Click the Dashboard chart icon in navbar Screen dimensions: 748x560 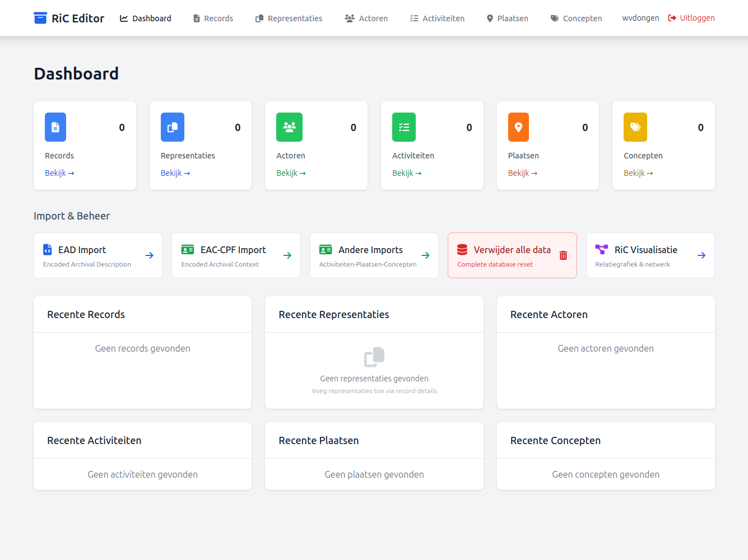point(124,18)
